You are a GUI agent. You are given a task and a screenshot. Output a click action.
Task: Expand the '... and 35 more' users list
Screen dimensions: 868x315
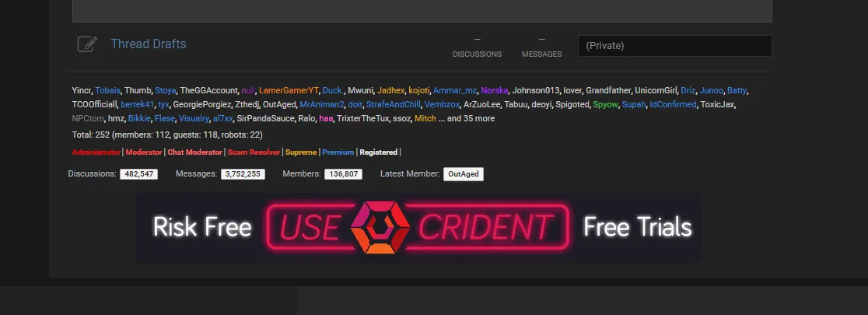coord(466,119)
